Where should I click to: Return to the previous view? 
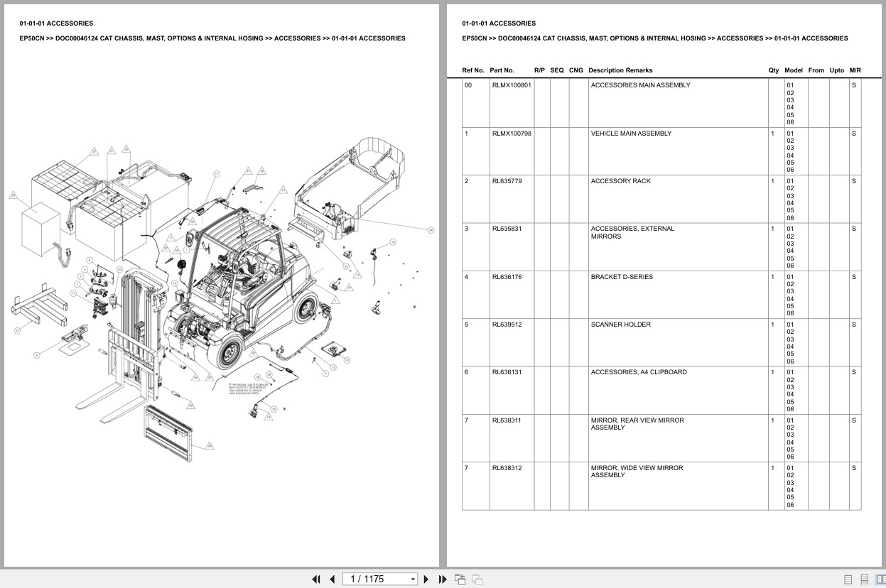tap(460, 579)
